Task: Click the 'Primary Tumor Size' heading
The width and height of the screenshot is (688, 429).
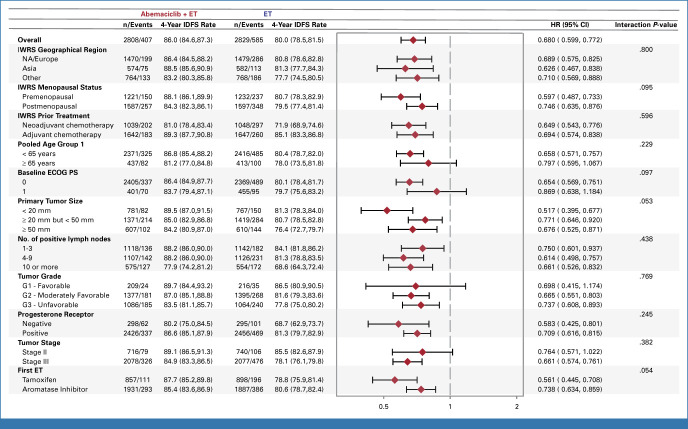Action: (x=50, y=201)
